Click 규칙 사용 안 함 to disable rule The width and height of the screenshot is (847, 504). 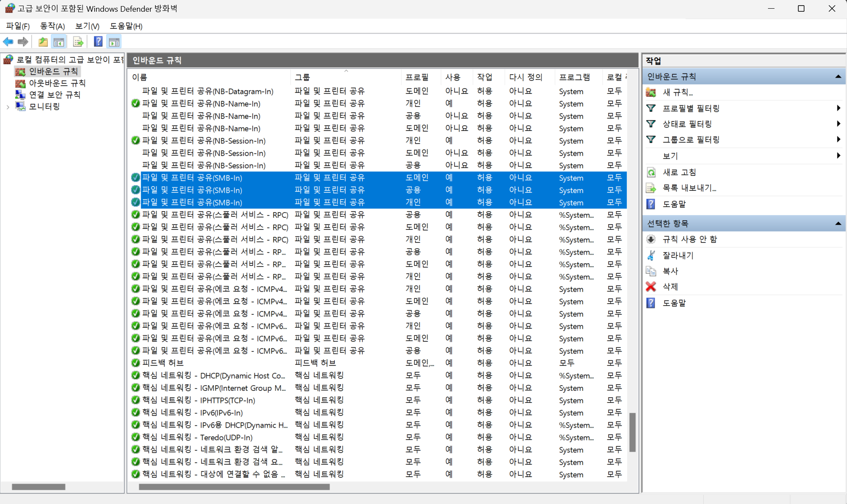point(689,239)
